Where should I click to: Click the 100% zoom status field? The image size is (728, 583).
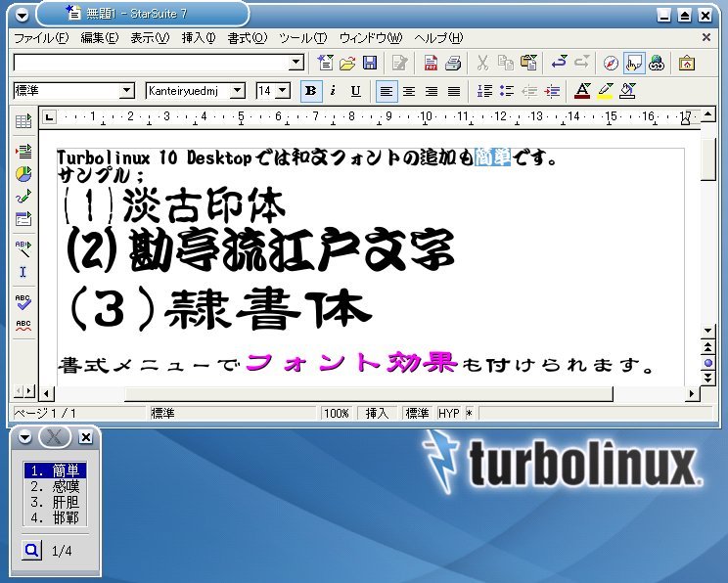point(337,413)
